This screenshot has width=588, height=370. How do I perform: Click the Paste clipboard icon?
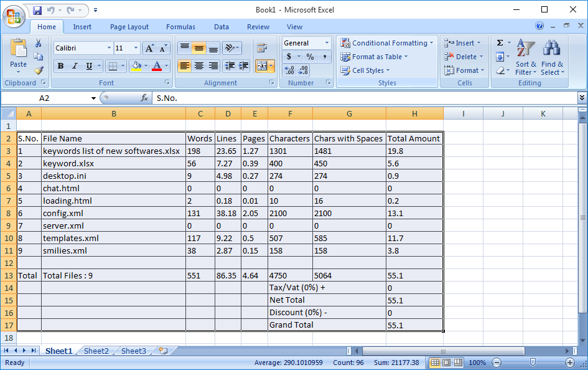19,49
